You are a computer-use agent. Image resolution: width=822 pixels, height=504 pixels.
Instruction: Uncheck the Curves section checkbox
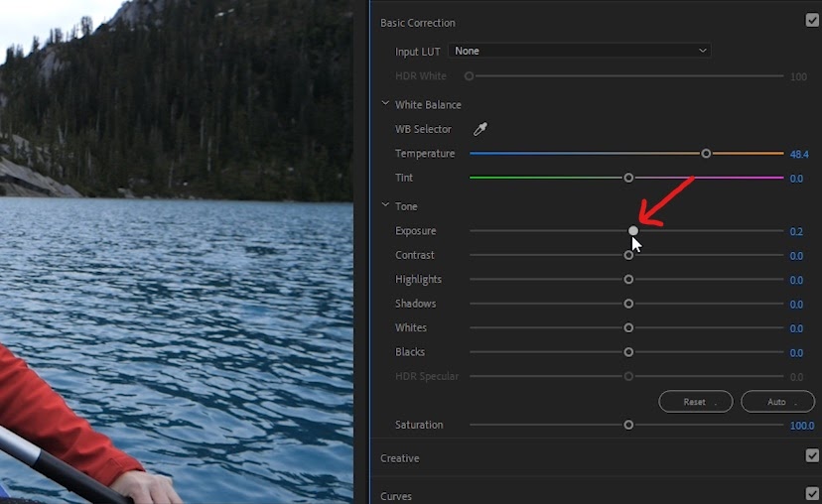coord(812,493)
